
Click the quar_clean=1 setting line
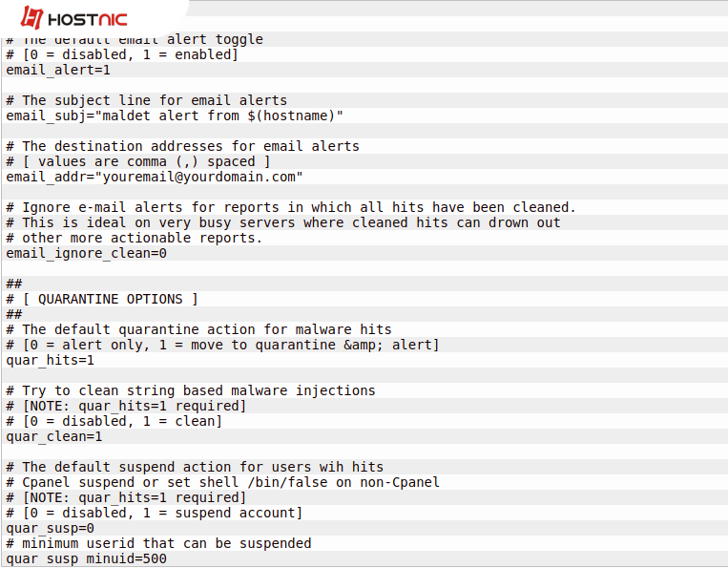pos(54,436)
